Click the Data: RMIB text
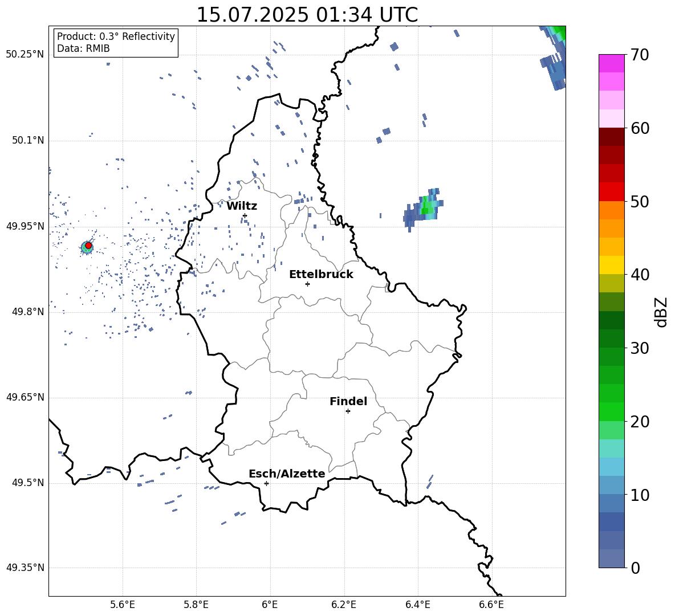This screenshot has height=616, width=675. (83, 48)
